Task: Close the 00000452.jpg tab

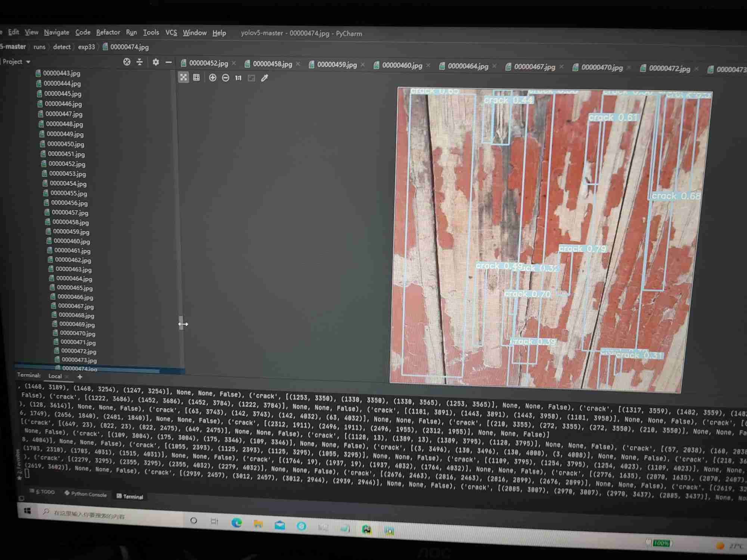Action: click(234, 63)
